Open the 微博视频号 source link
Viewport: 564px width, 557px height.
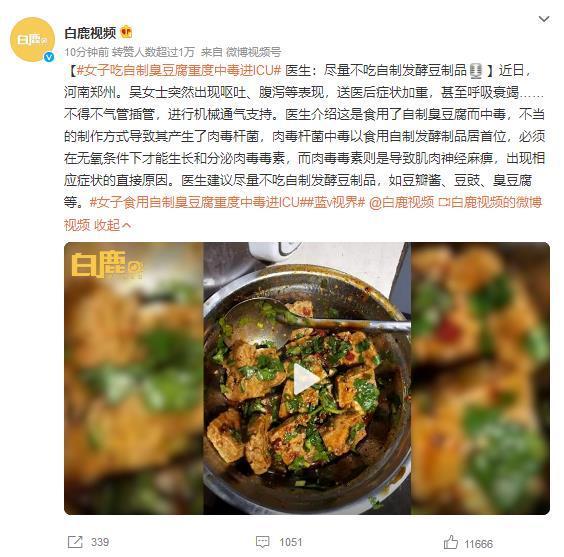(x=253, y=52)
